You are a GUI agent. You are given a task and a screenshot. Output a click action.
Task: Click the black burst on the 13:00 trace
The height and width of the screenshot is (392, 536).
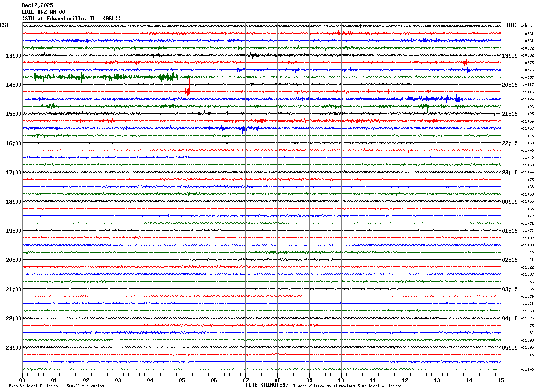tap(253, 55)
